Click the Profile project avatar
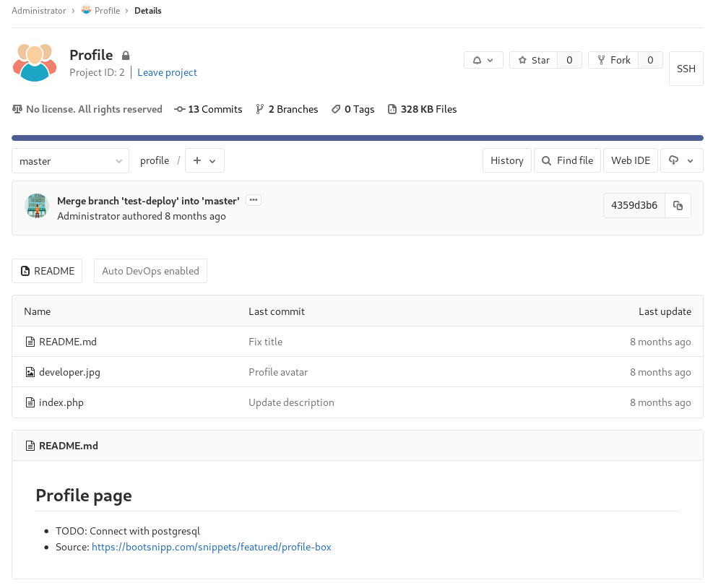This screenshot has height=588, width=713. 35,62
